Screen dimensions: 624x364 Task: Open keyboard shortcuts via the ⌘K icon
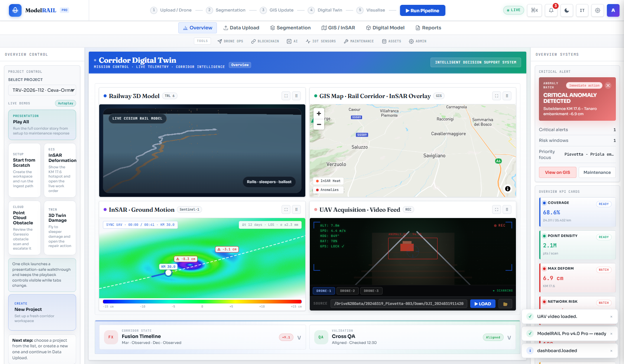point(534,10)
